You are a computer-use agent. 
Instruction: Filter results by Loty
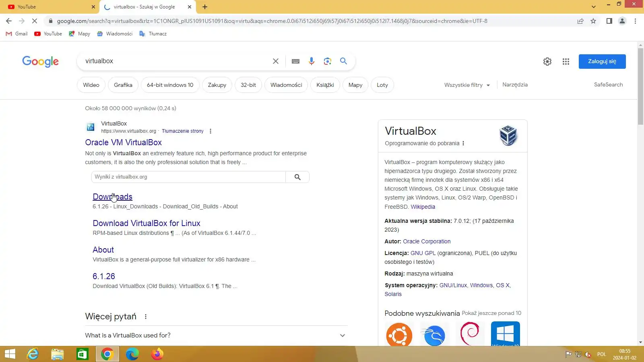(382, 85)
